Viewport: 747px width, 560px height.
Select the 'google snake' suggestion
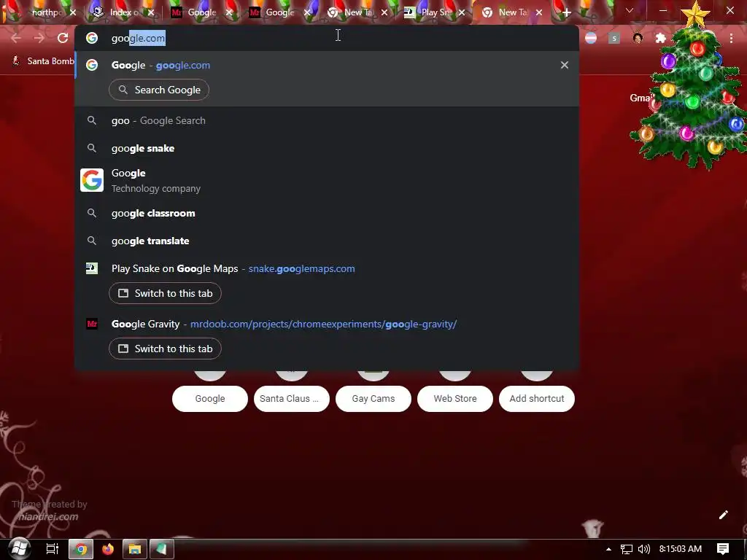pos(326,148)
